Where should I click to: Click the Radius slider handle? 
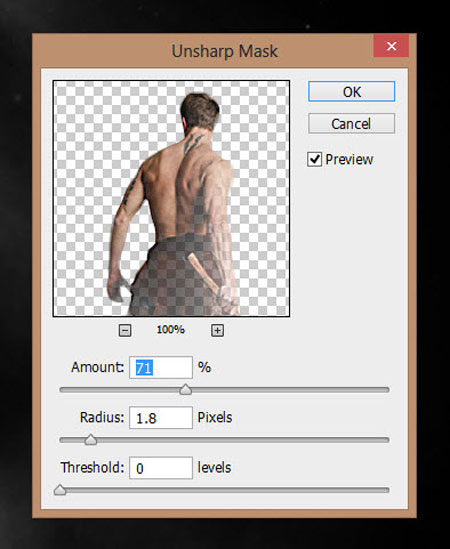click(x=91, y=439)
